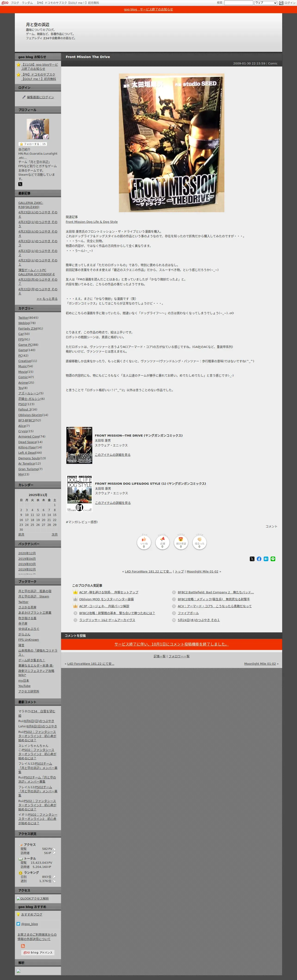The width and height of the screenshot is (297, 980).
Task: Show more recent posts via >> もっと見る
Action: (47, 299)
